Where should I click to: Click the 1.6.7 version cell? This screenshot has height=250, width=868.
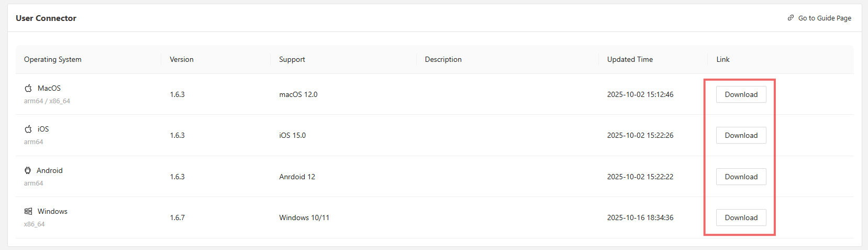(x=177, y=218)
